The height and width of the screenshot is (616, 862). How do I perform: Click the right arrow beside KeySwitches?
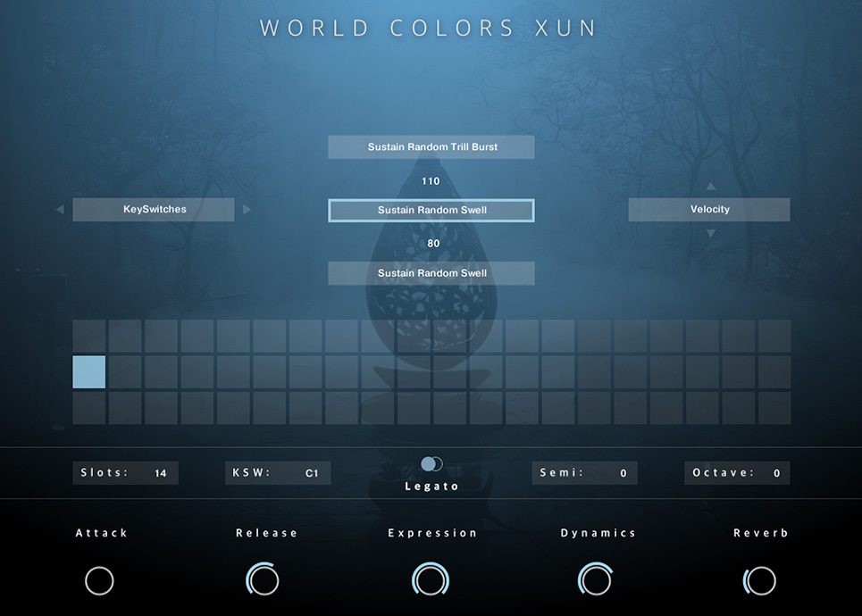coord(247,209)
